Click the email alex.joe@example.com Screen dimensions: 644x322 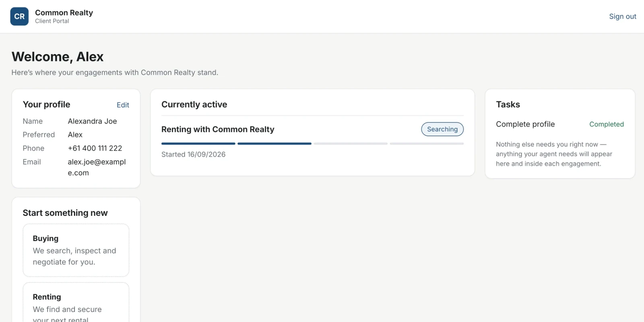click(97, 167)
